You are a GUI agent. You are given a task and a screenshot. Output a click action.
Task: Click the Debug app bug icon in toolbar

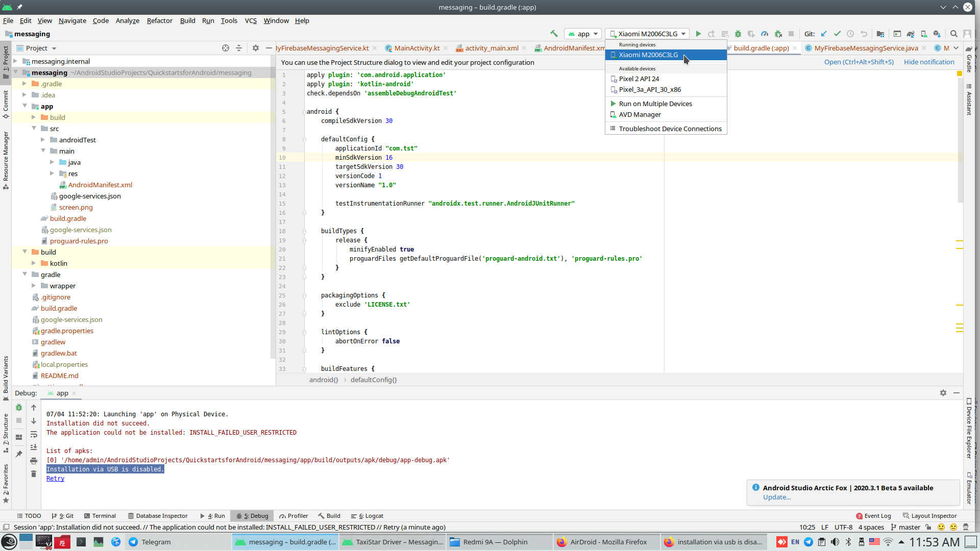(738, 34)
